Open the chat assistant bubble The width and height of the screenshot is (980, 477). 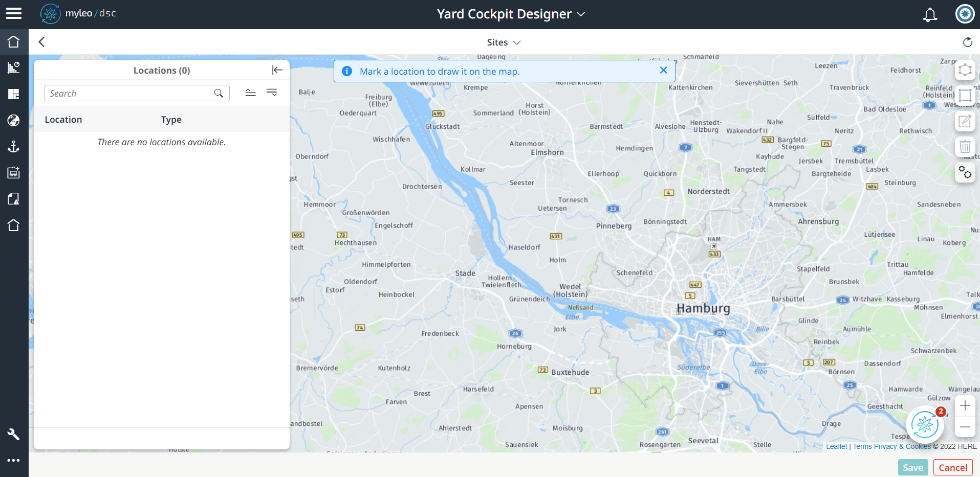coord(925,424)
